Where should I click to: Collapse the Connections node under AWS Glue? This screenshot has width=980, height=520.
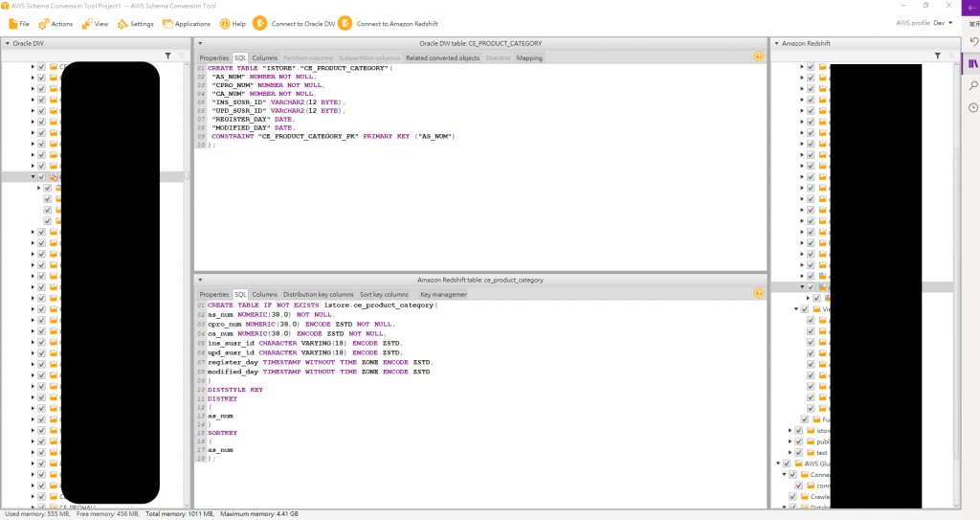(785, 475)
